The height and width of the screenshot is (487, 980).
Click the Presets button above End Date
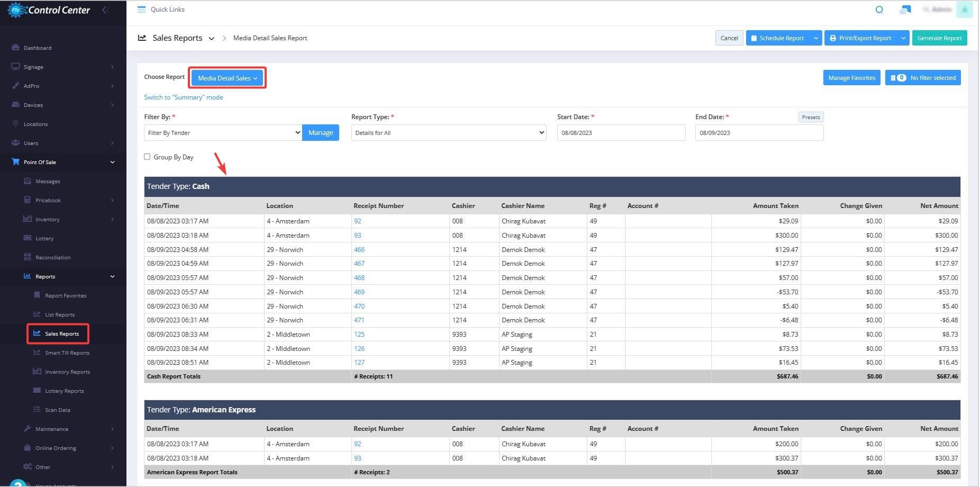point(811,117)
